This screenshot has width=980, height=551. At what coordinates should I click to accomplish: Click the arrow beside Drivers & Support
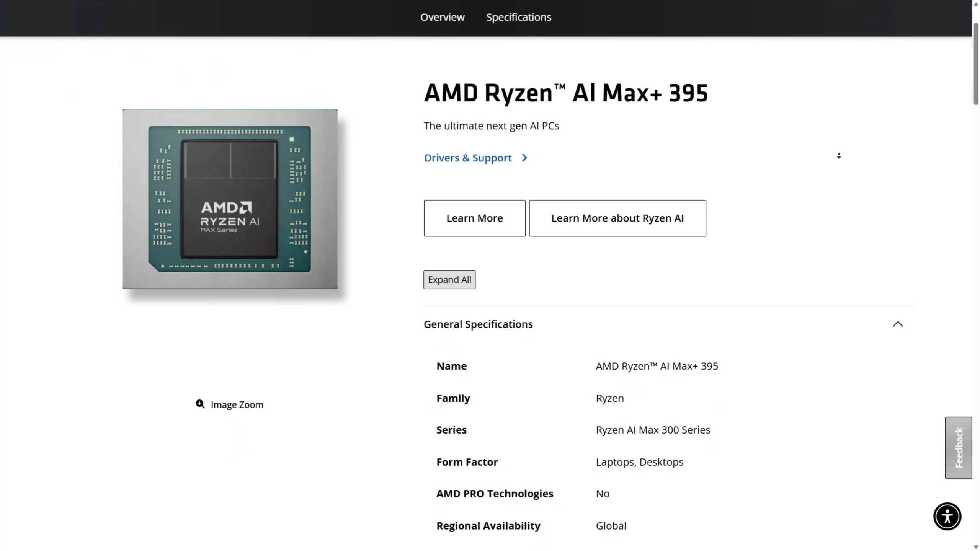(524, 158)
